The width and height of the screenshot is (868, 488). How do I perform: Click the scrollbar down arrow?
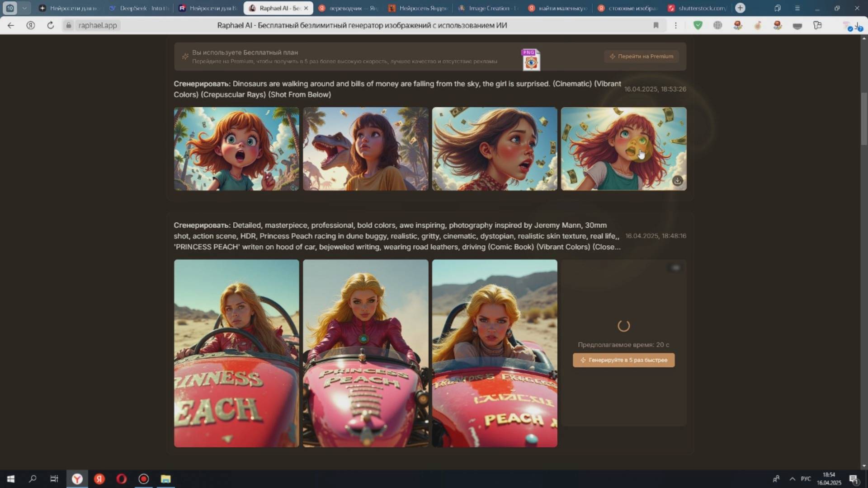[864, 466]
